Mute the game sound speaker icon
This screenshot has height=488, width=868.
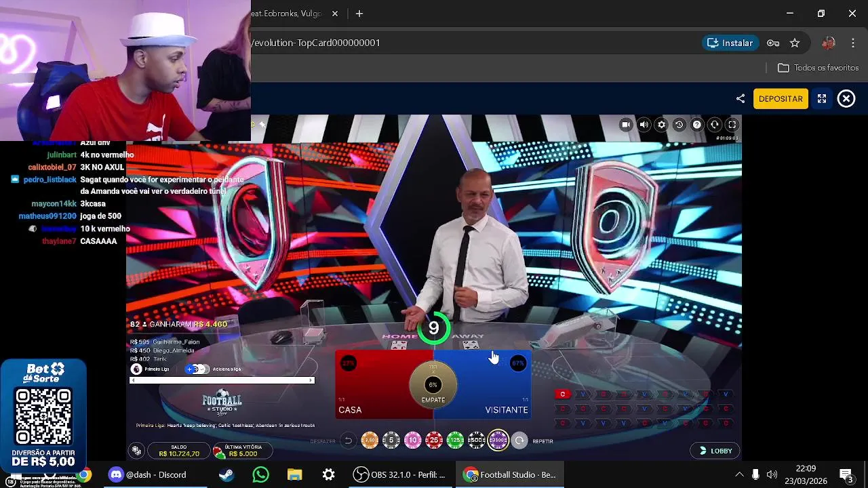(644, 125)
